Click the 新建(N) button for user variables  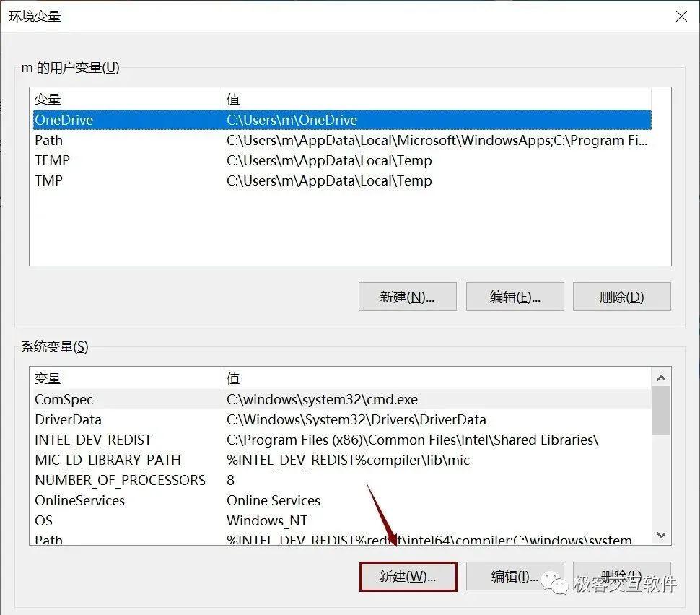point(407,297)
